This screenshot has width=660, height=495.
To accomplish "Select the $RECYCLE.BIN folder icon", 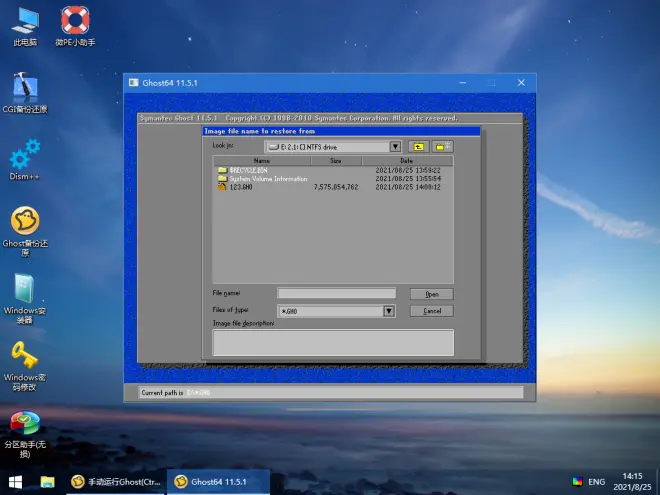I will tap(223, 170).
